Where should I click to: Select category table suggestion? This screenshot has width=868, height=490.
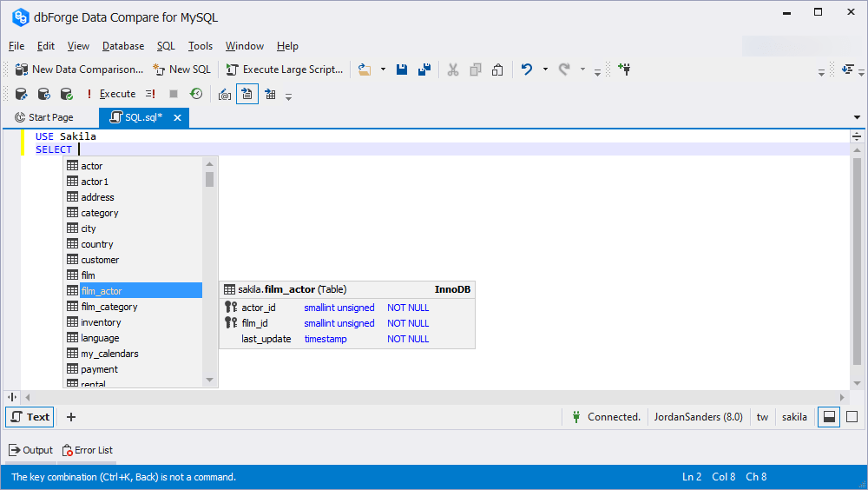(134, 213)
